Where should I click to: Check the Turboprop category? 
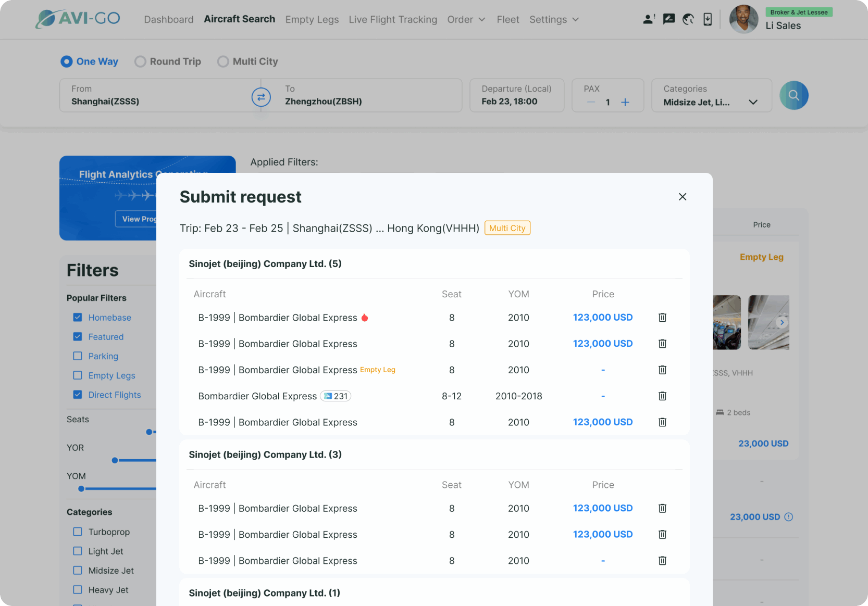(78, 532)
